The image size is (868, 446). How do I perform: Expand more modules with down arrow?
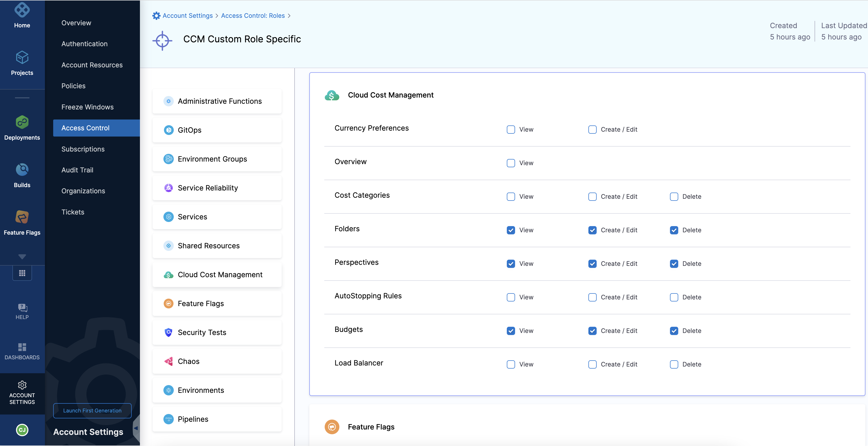point(22,257)
